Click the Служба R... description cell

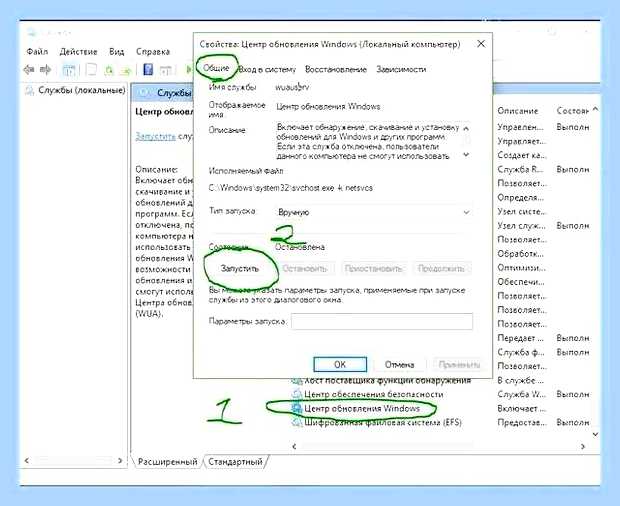[x=520, y=169]
